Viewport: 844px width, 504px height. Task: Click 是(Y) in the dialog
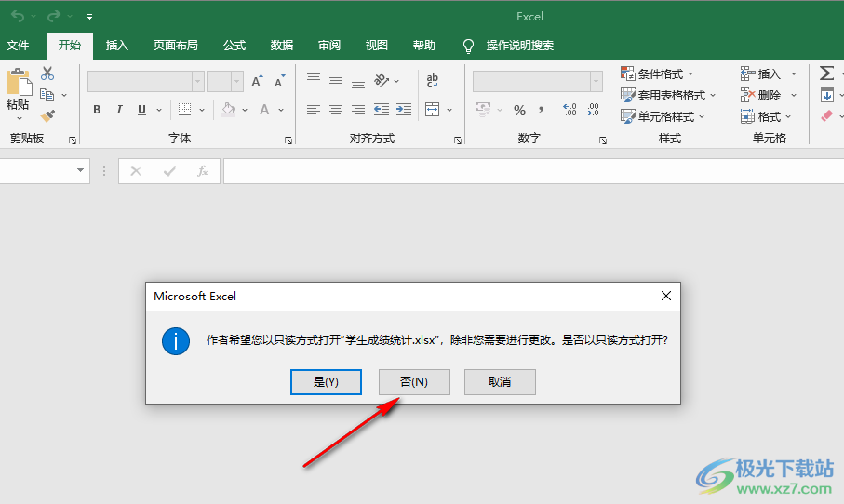(x=326, y=382)
